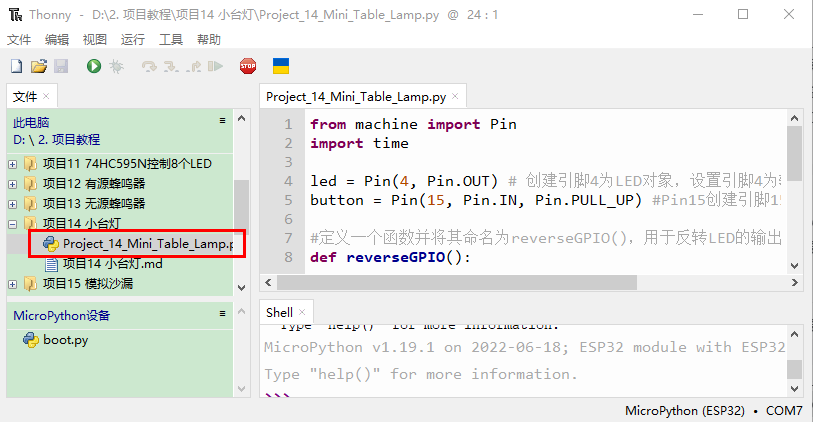
Task: Open the 工具 menu
Action: click(x=171, y=40)
